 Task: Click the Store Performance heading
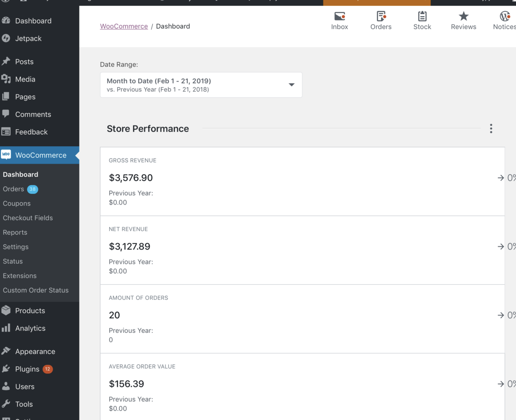tap(148, 129)
